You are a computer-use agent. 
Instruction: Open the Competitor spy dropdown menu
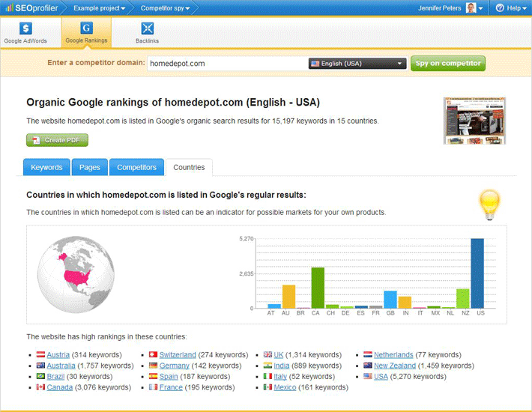166,8
